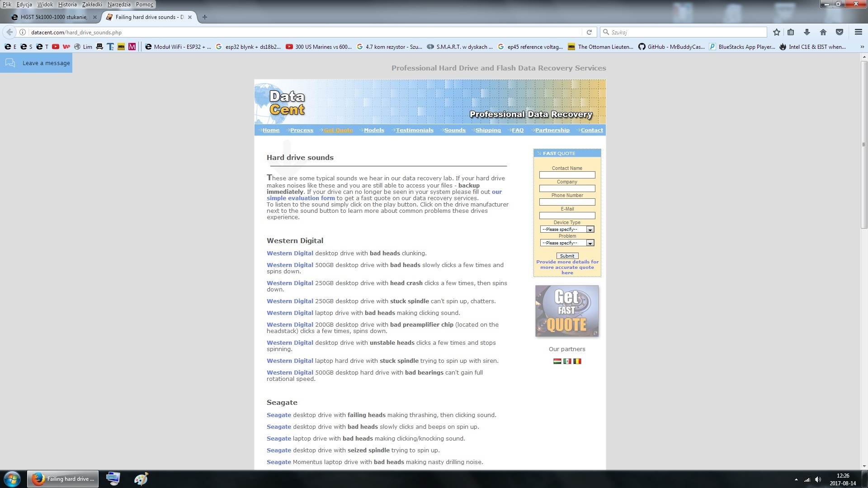The height and width of the screenshot is (488, 868).
Task: Open GitHub MrBuddyCas bookmark
Action: click(x=671, y=47)
